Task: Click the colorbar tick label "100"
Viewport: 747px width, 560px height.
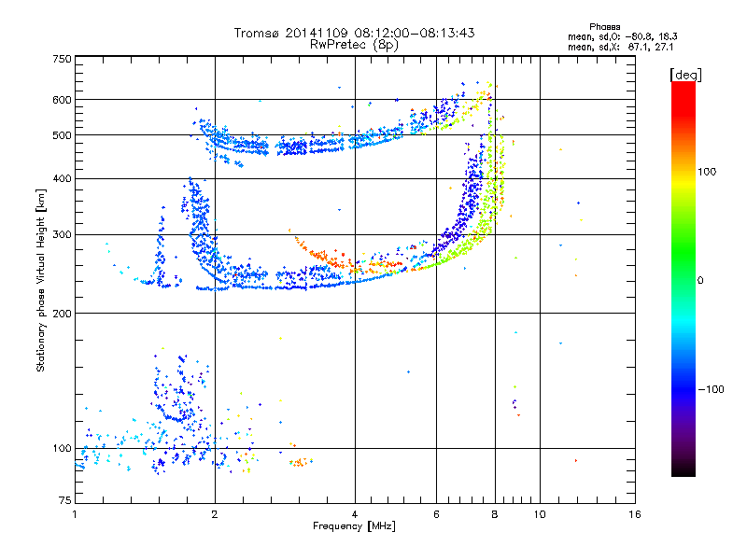Action: (x=707, y=172)
